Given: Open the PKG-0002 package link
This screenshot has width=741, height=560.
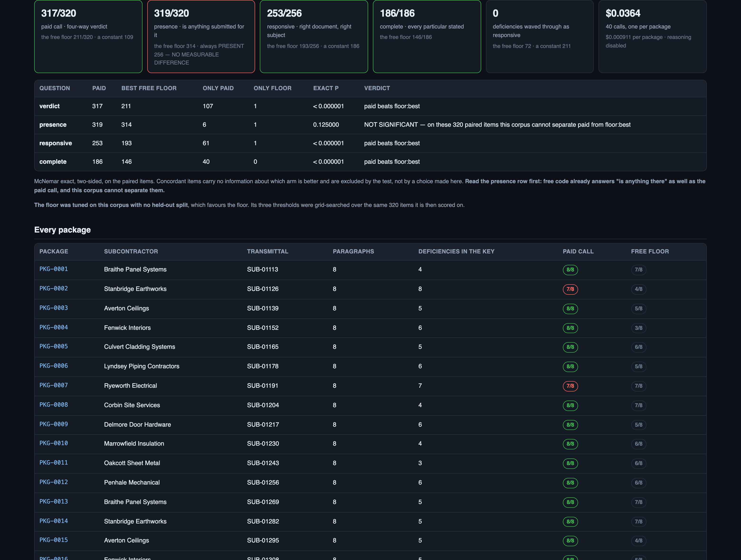Looking at the screenshot, I should (54, 288).
